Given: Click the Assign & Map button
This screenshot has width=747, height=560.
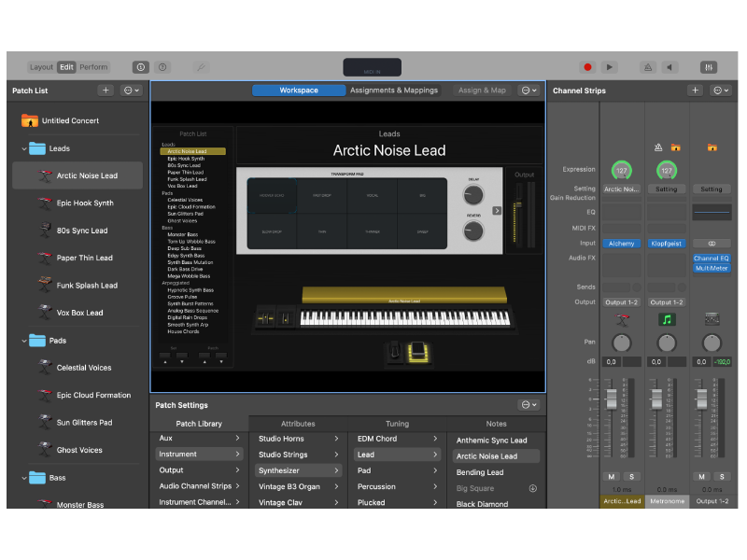Looking at the screenshot, I should click(x=482, y=90).
